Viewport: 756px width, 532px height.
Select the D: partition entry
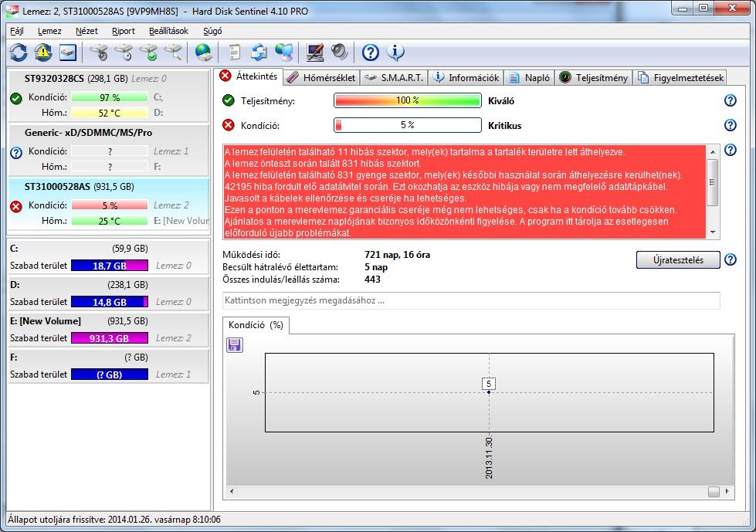pos(108,293)
